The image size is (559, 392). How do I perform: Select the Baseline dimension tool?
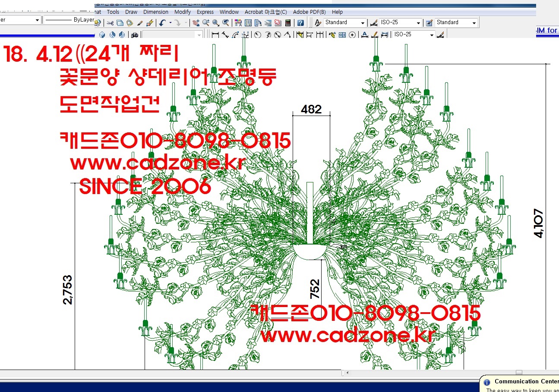click(310, 35)
